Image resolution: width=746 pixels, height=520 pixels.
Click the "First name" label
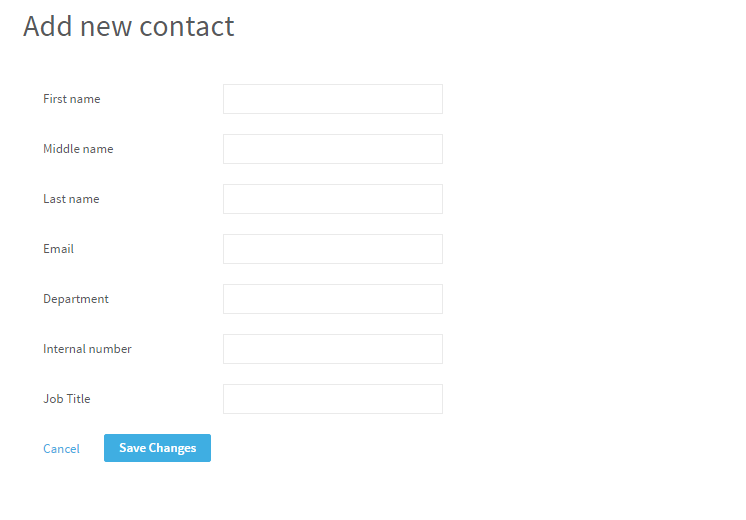tap(72, 99)
